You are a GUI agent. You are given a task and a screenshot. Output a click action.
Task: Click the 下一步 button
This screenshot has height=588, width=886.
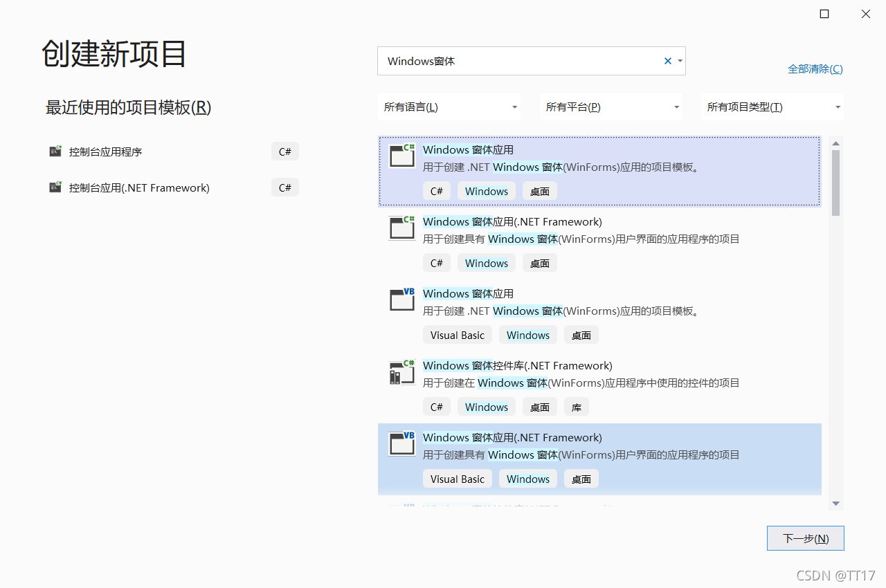[x=806, y=538]
